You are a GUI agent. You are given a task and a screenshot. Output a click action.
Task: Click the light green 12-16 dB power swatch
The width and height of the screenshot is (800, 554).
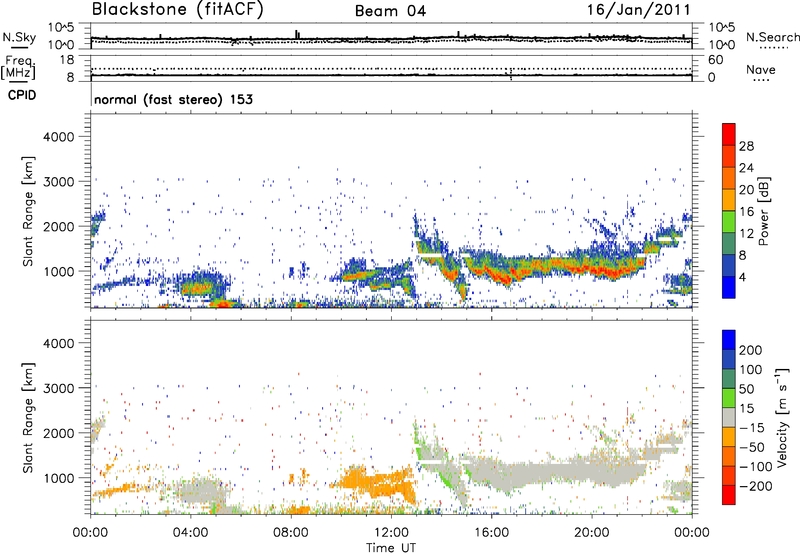click(x=729, y=222)
